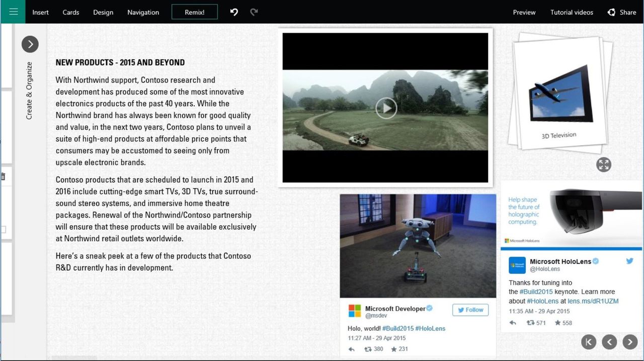644x361 pixels.
Task: Click the paragraph starting 'With Northwind support'
Action: point(154,121)
